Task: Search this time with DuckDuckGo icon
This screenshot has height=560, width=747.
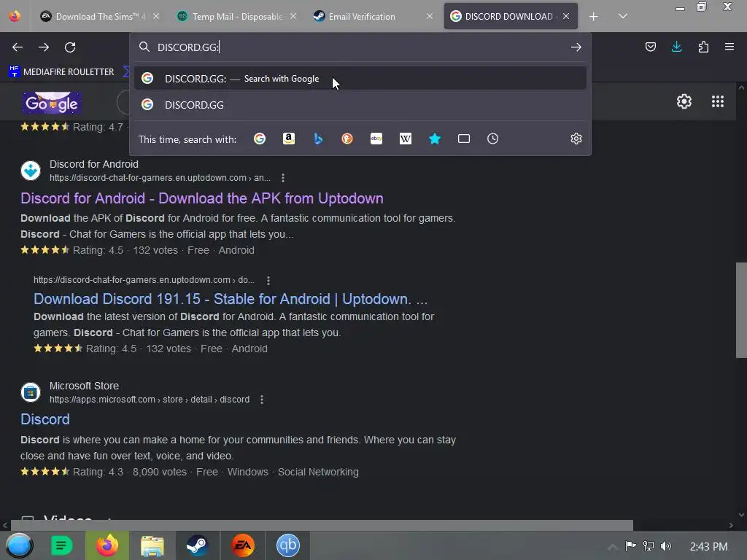Action: tap(347, 139)
